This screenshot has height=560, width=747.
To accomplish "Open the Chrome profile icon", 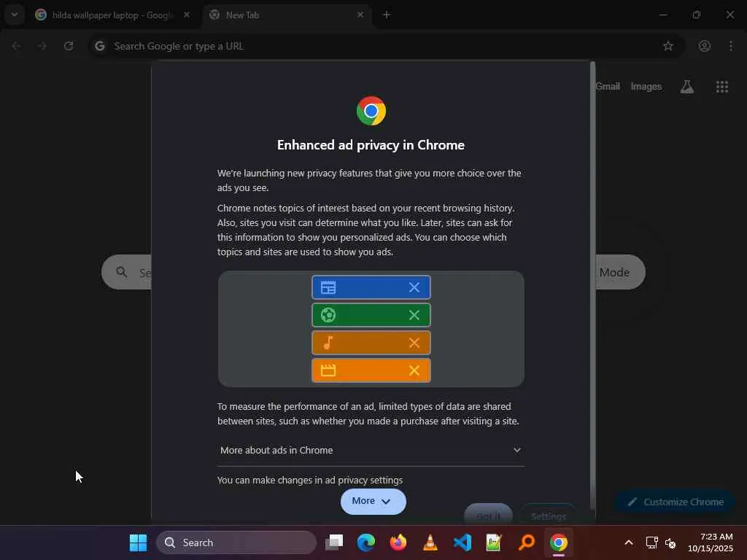I will pos(705,46).
